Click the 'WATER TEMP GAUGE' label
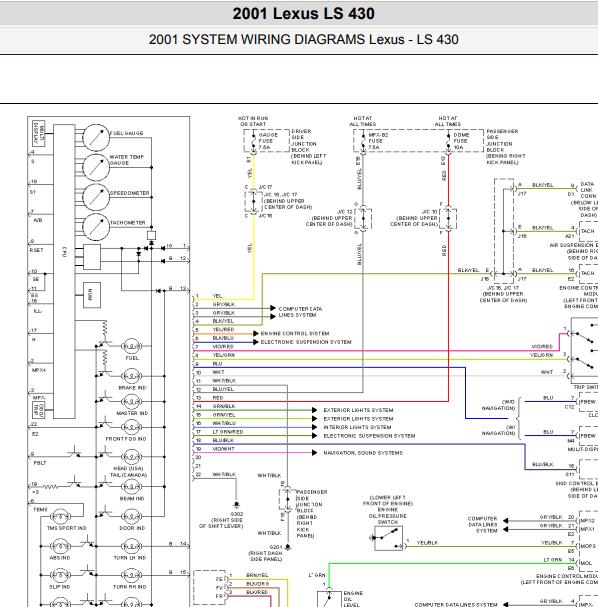Viewport: 598px width, 607px height. coord(127,160)
